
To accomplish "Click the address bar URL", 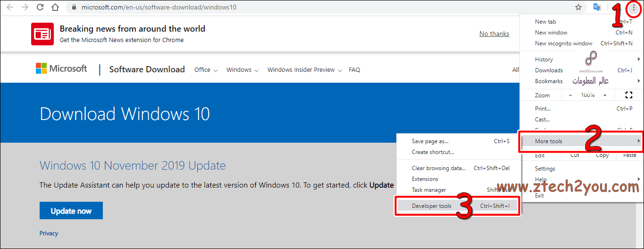I will tap(159, 8).
